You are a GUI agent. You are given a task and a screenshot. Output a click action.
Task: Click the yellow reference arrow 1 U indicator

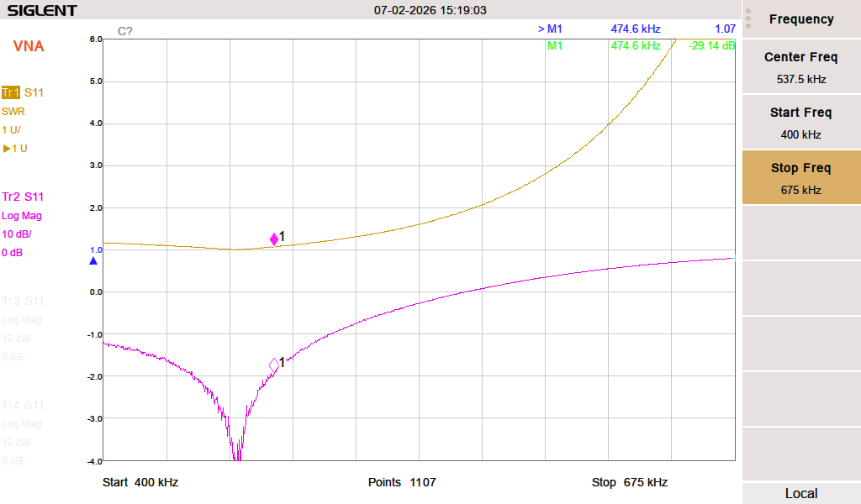15,149
